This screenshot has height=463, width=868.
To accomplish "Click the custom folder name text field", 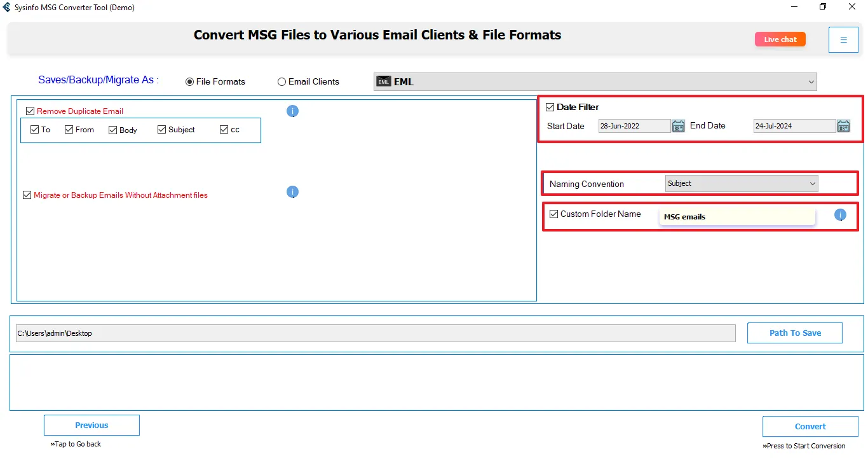I will pyautogui.click(x=737, y=217).
